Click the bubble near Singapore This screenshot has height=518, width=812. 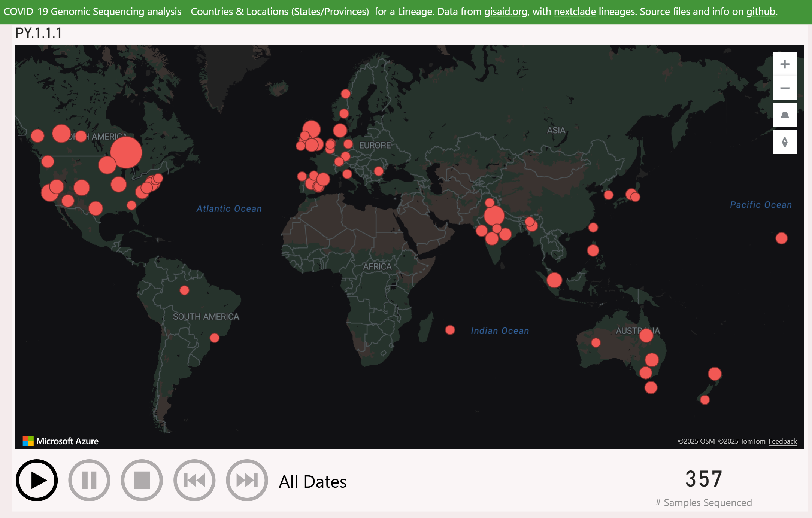(x=554, y=280)
